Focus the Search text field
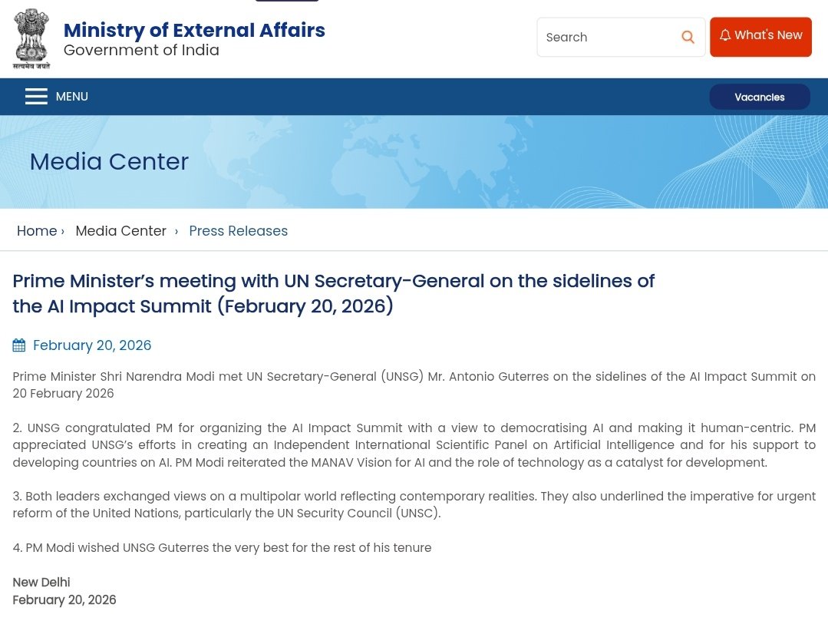 606,37
